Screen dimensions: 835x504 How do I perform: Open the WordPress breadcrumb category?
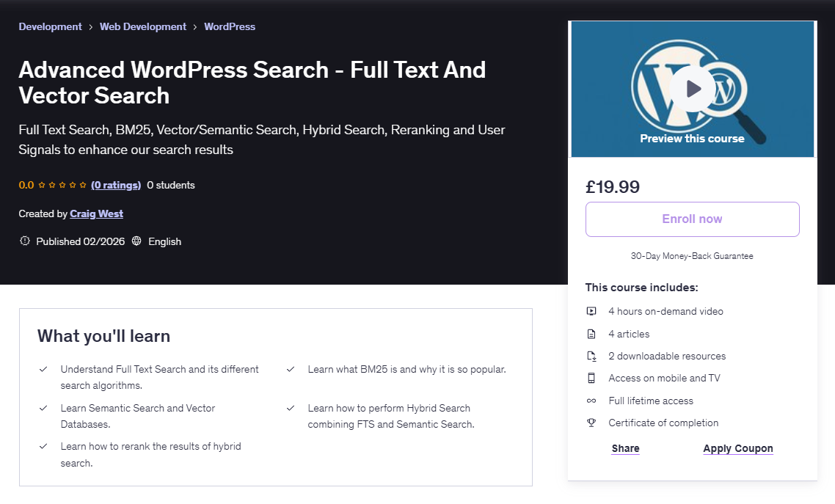click(230, 26)
